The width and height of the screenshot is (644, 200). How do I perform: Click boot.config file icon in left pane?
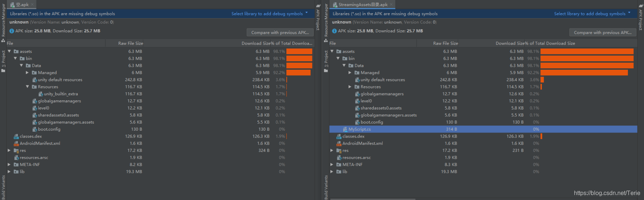coord(34,129)
